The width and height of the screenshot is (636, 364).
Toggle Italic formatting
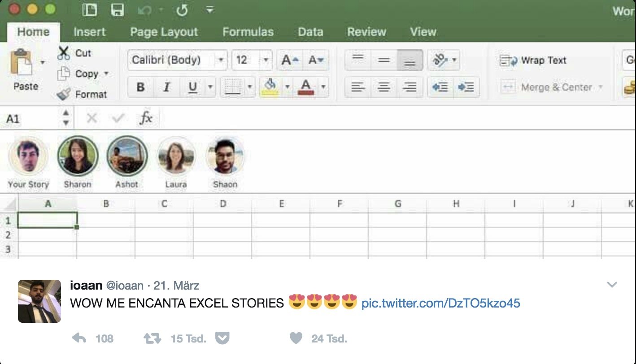pyautogui.click(x=166, y=87)
